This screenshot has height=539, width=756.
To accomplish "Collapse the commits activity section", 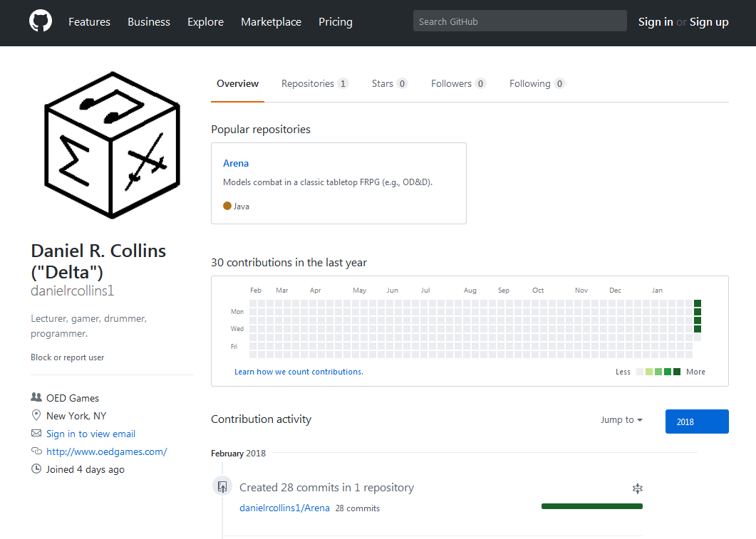I will tap(638, 488).
